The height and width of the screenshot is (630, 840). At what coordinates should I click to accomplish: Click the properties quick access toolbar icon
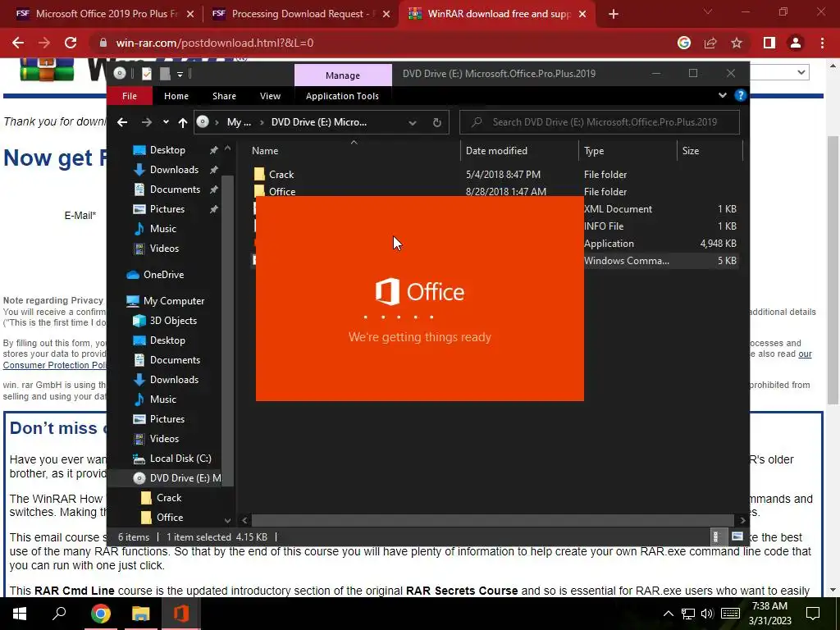[146, 74]
